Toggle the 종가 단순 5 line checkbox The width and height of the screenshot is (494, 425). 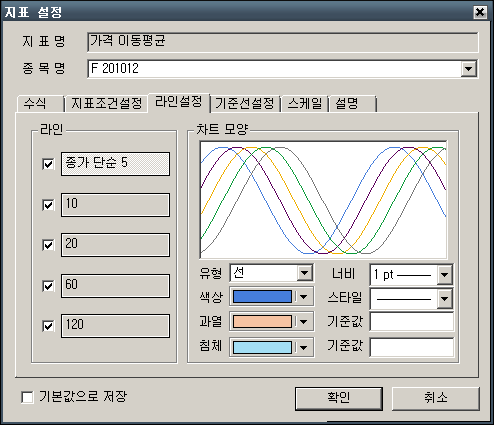click(x=48, y=164)
